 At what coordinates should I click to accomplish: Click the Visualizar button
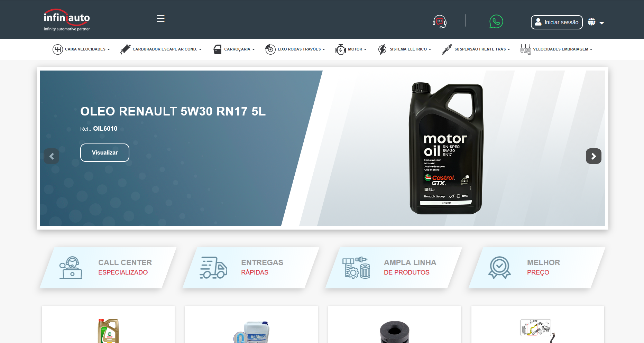(x=105, y=152)
